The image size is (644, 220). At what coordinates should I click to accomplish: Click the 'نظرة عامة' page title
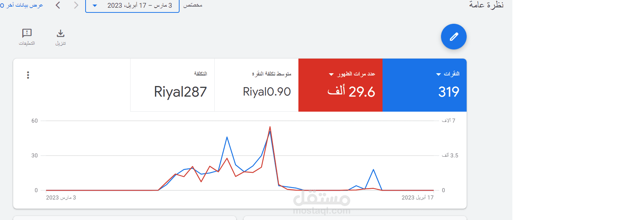(486, 5)
